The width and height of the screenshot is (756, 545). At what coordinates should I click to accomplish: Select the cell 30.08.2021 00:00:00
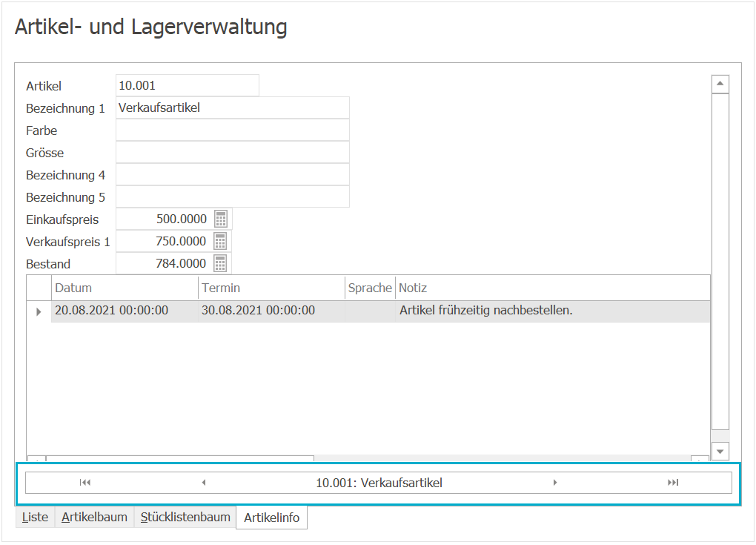click(271, 311)
